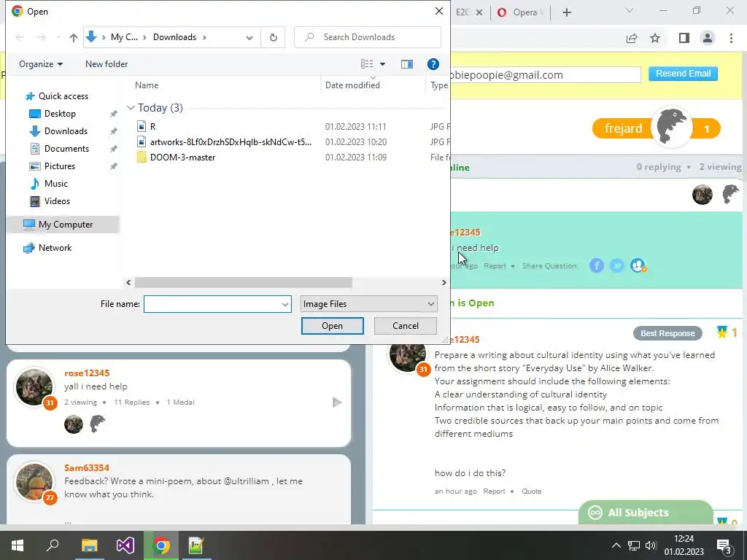Click scroll right arrow in file list
747x560 pixels.
pyautogui.click(x=444, y=282)
